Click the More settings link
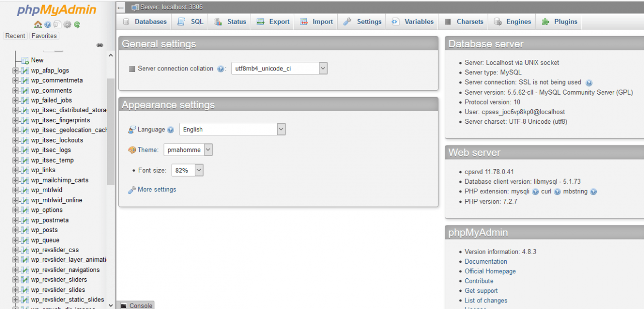The height and width of the screenshot is (309, 644). click(157, 190)
